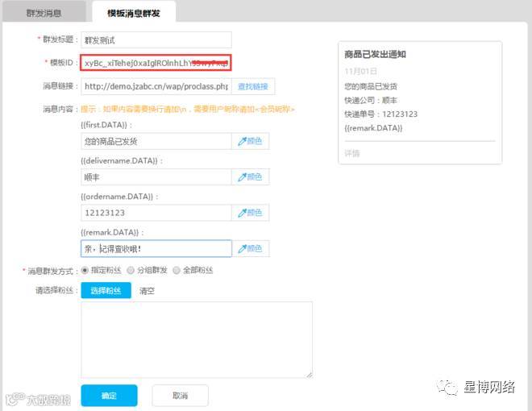The image size is (532, 411).
Task: Click the {{remark.DATA}} line in preview
Action: point(373,128)
